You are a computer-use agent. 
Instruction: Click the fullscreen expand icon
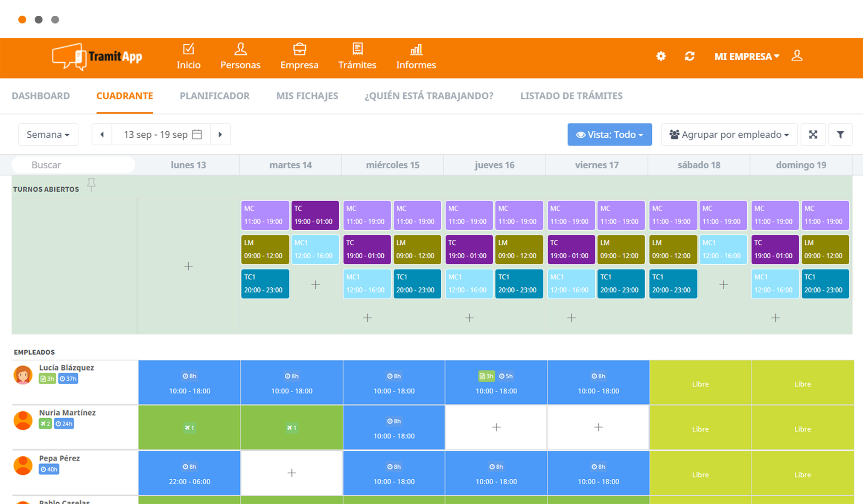click(x=813, y=135)
